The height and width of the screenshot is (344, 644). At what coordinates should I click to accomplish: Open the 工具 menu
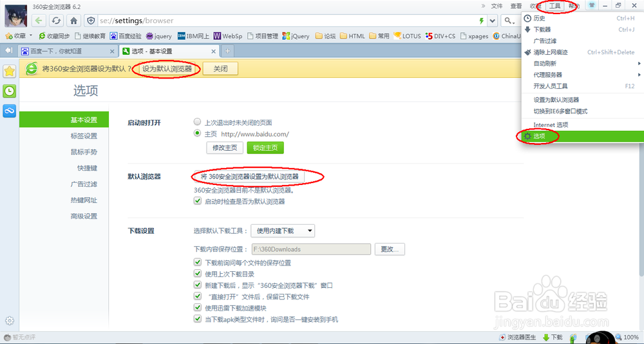[x=555, y=6]
